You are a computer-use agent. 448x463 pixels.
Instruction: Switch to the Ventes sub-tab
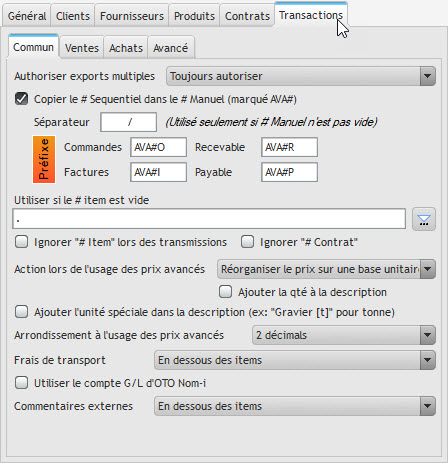pos(82,48)
